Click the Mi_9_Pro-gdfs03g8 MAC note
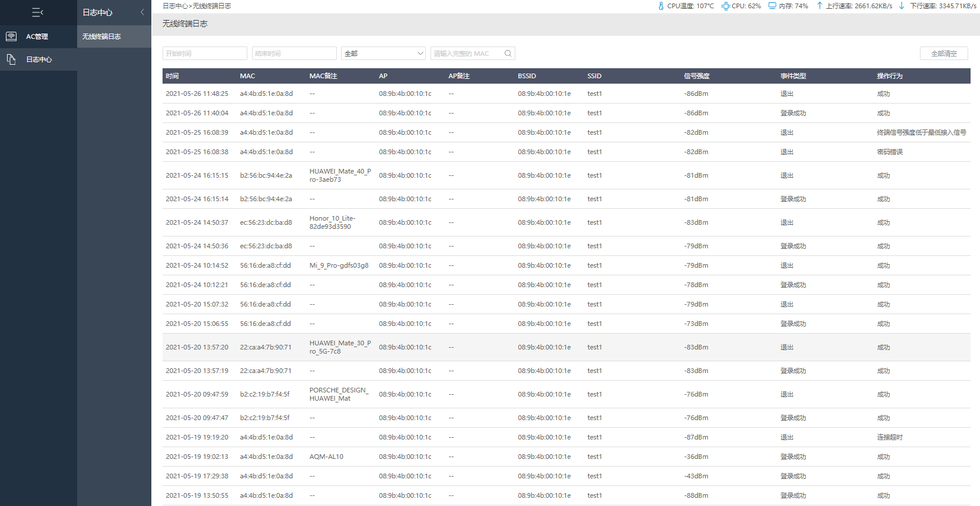The image size is (980, 506). (339, 265)
